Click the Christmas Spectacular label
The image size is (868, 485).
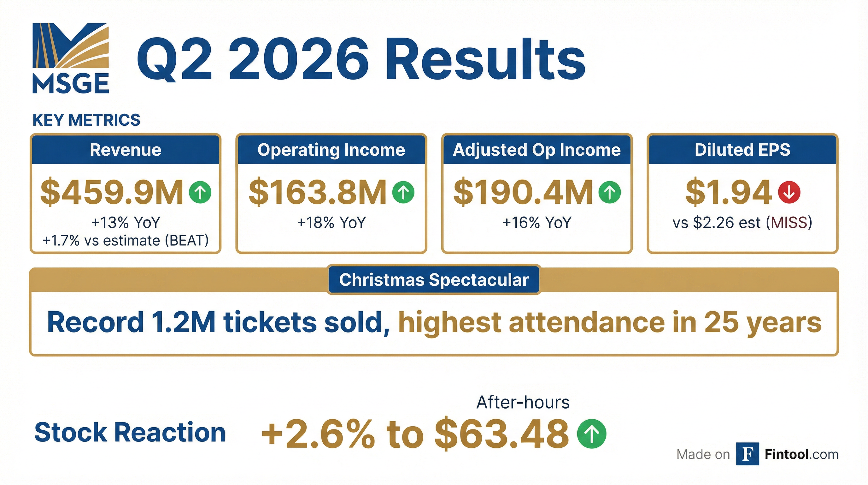click(x=434, y=280)
